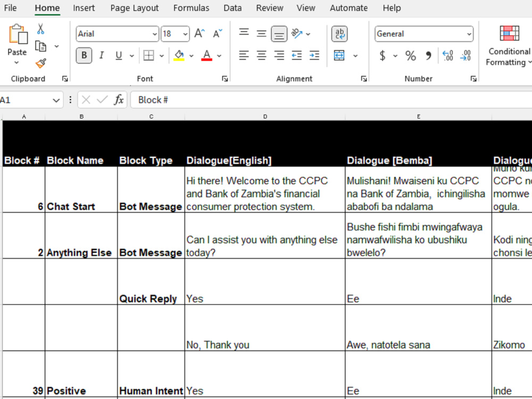Viewport: 532px width, 399px height.
Task: Click the Orientation text-angle icon
Action: tap(297, 34)
